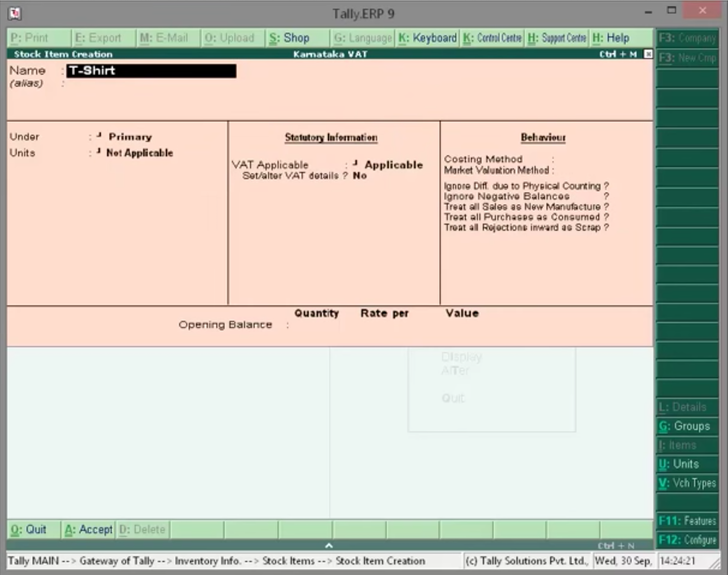The height and width of the screenshot is (575, 728).
Task: Open G: Groups from side panel
Action: pyautogui.click(x=687, y=426)
